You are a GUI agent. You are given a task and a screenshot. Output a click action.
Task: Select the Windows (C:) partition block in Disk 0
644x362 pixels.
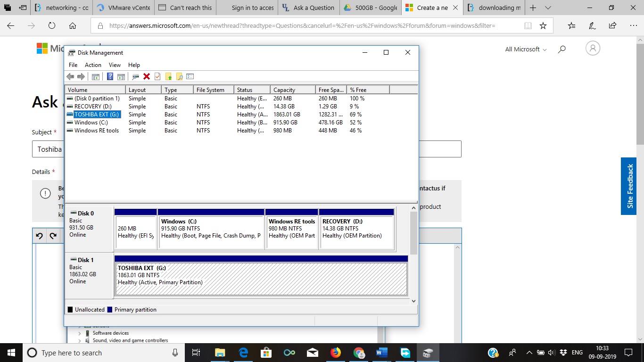pos(211,229)
